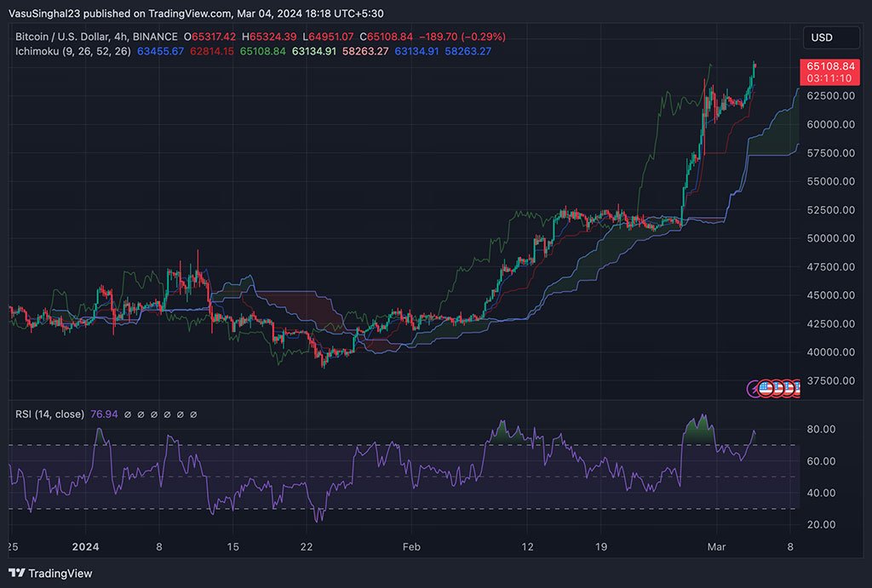Viewport: 872px width, 588px height.
Task: Select Mar on the time axis
Action: pyautogui.click(x=716, y=547)
